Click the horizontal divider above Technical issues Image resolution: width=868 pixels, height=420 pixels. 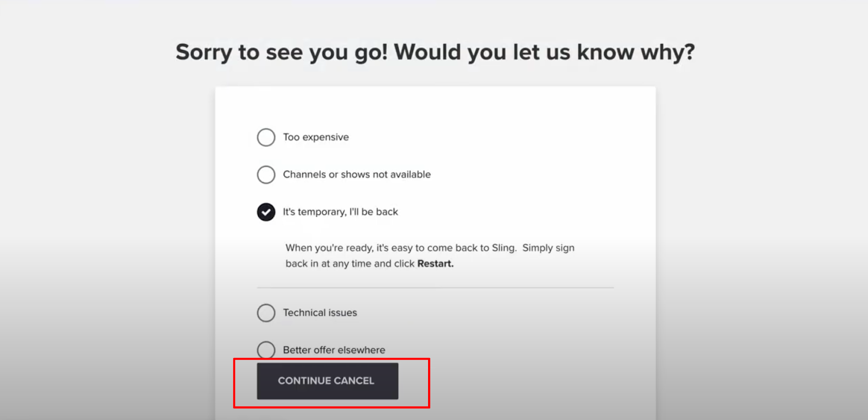click(435, 288)
